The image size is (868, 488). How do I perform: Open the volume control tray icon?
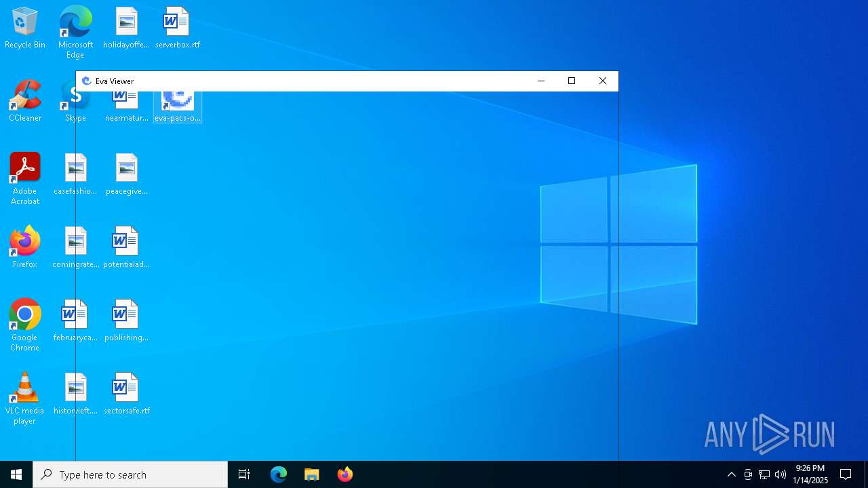click(x=781, y=474)
